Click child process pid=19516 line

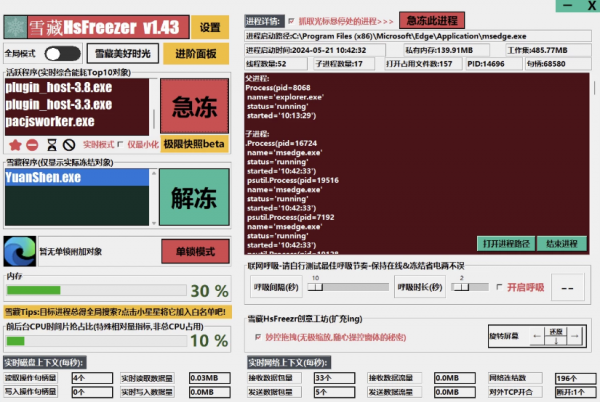point(293,180)
